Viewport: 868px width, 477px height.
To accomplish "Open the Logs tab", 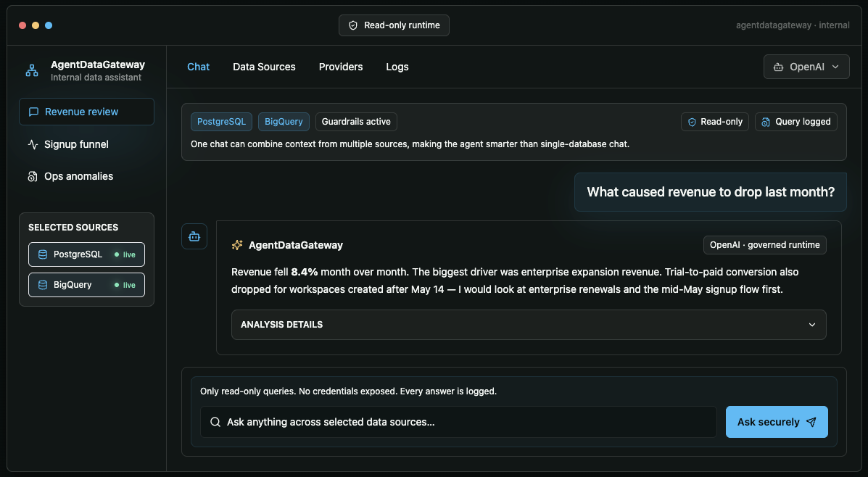I will coord(397,67).
